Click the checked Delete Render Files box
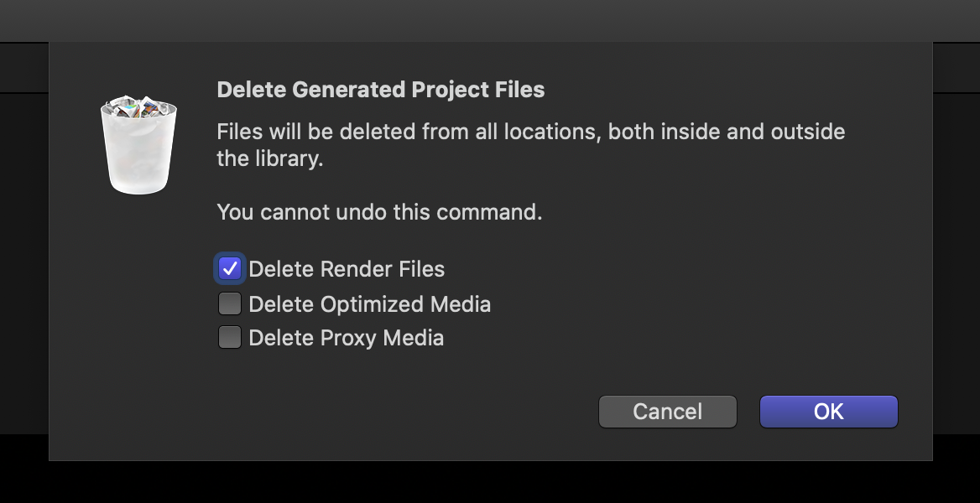 pos(229,268)
